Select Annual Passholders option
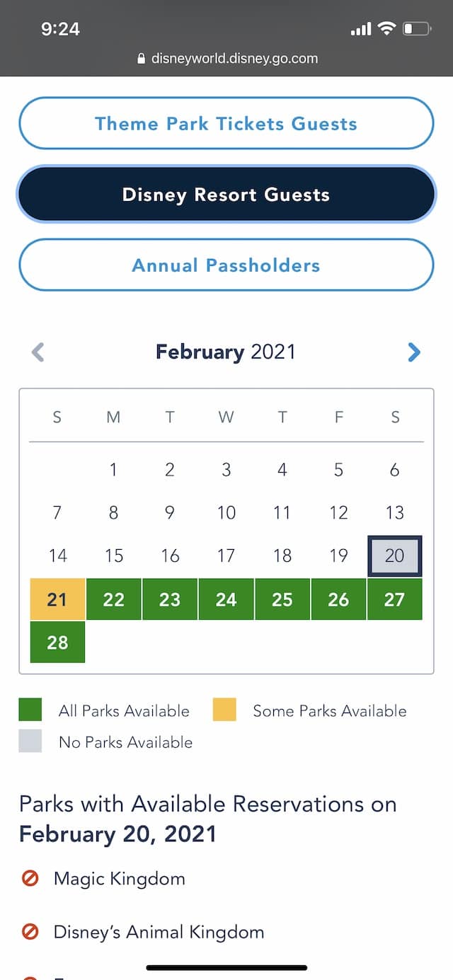Screen dimensions: 453x980 226,265
